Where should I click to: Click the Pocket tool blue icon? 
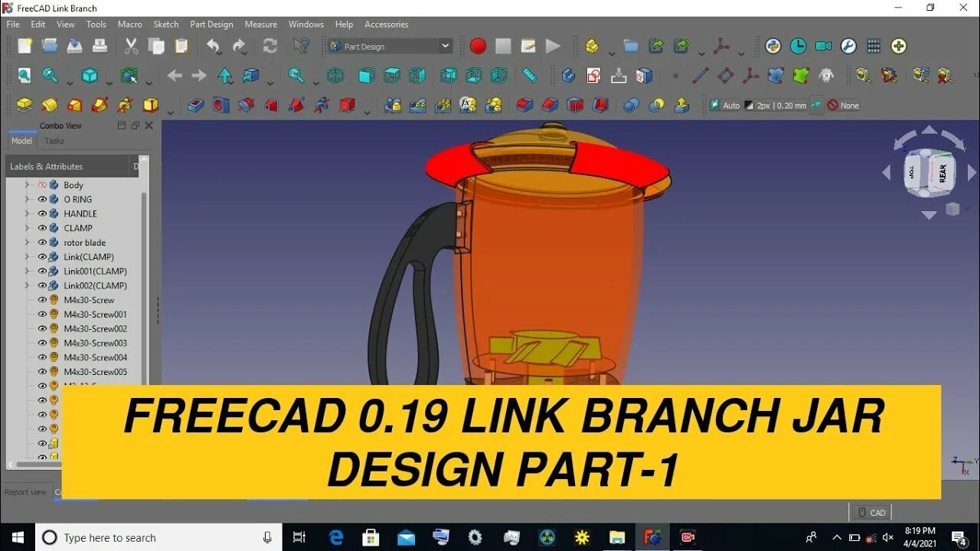[x=196, y=105]
